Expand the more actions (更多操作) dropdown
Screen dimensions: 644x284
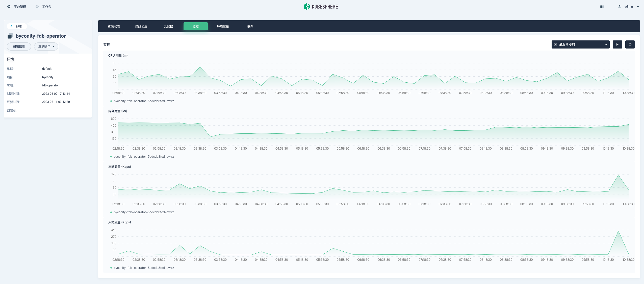(46, 46)
